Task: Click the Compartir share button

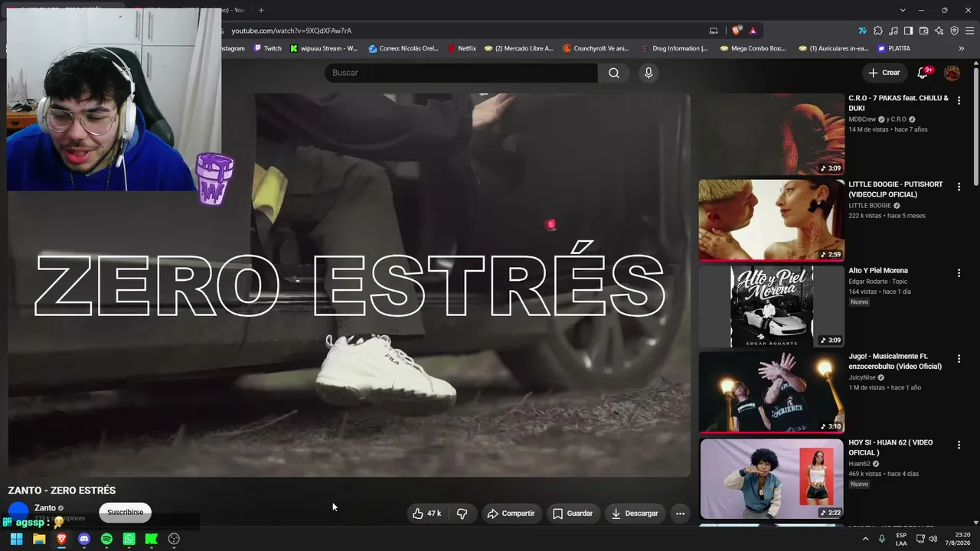Action: click(x=511, y=514)
